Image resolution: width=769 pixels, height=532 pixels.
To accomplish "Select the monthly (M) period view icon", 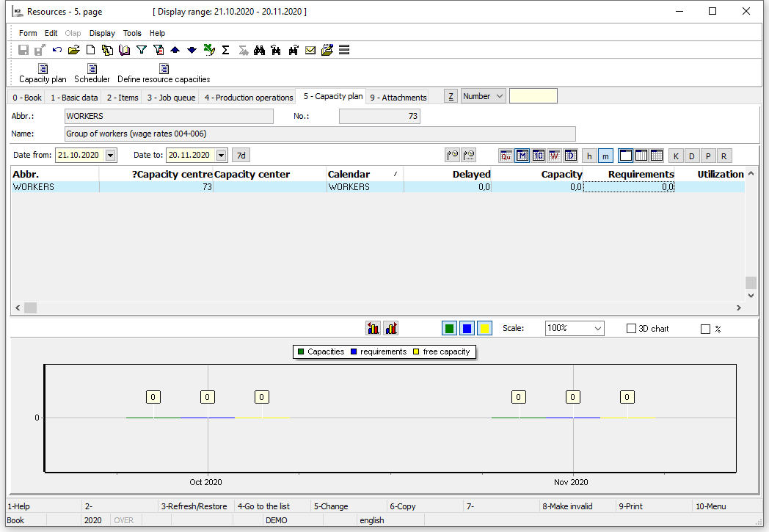I will point(522,156).
